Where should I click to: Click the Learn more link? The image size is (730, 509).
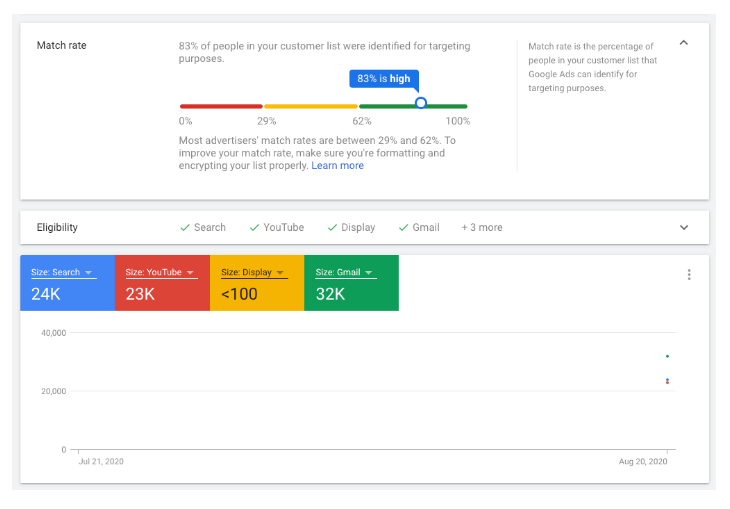click(337, 166)
